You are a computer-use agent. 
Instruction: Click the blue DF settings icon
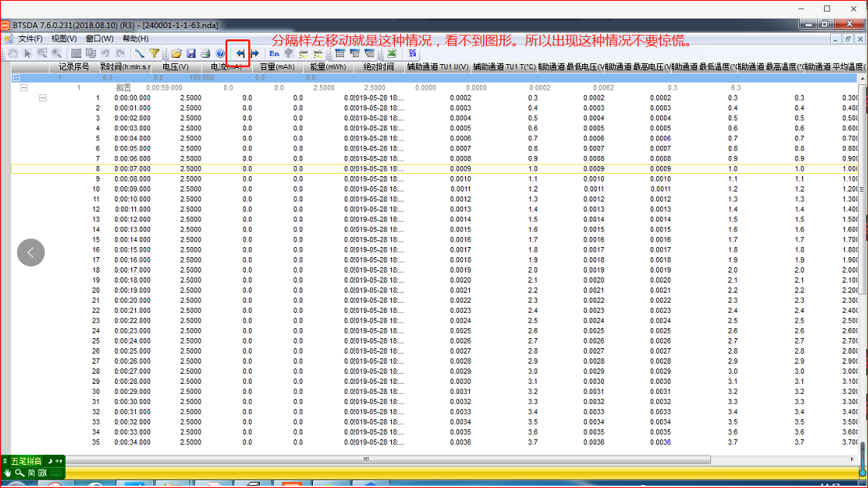pyautogui.click(x=413, y=53)
